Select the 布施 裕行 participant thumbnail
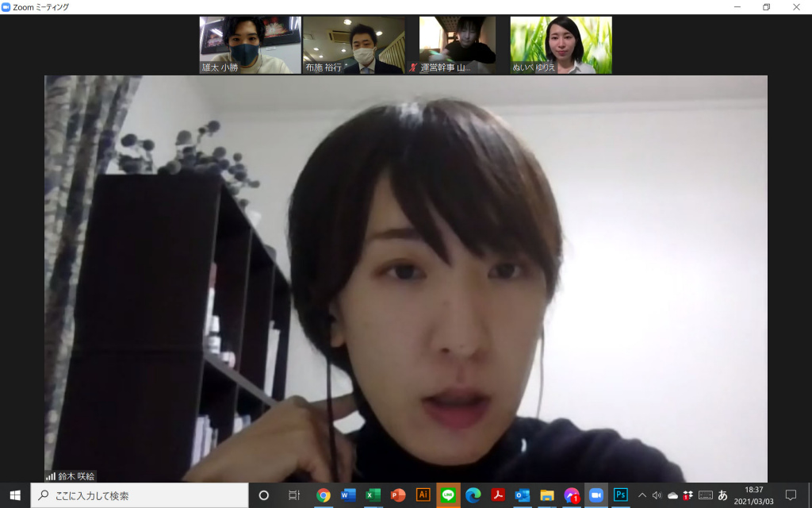This screenshot has height=508, width=812. [x=354, y=45]
